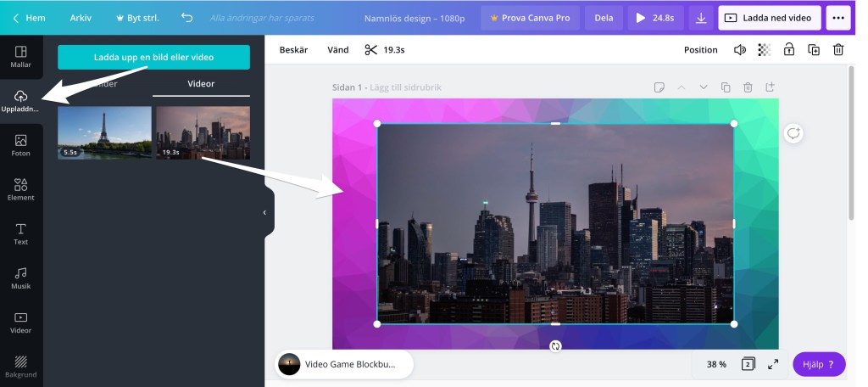Open the Element sidebar panel
The image size is (868, 387).
[21, 189]
